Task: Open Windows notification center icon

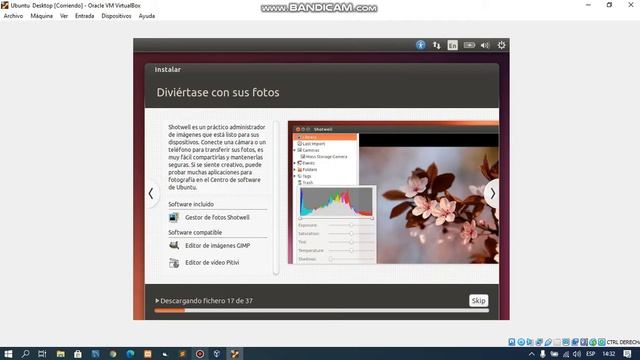Action: [x=627, y=354]
